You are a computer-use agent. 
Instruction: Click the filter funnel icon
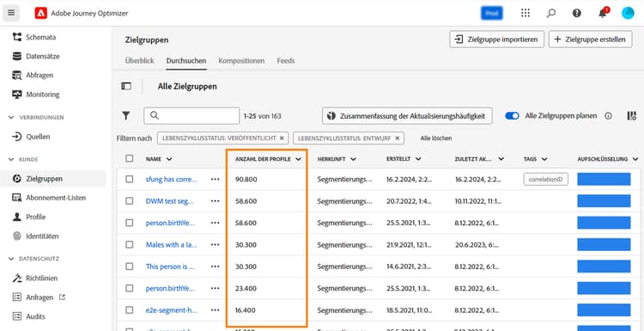126,116
